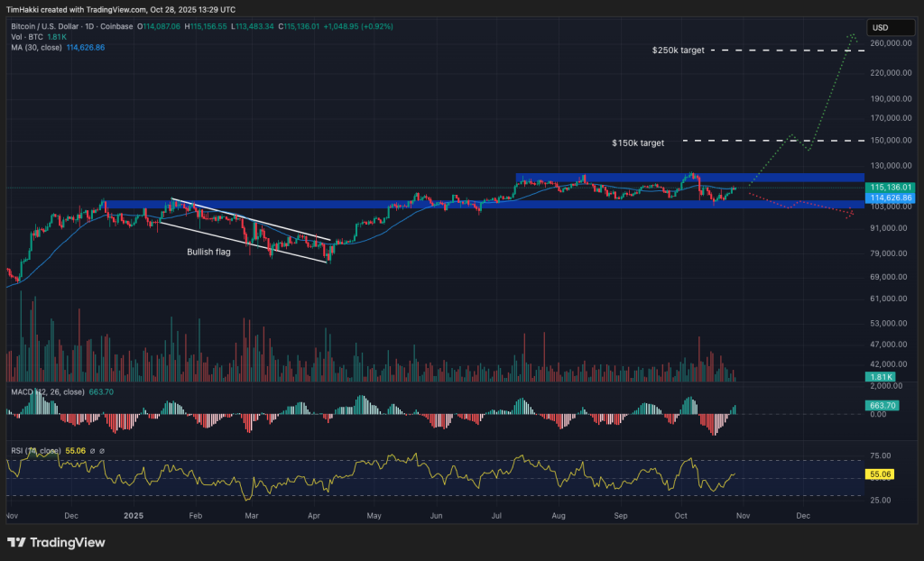Open RSI indicator more-options icon
The width and height of the screenshot is (924, 561).
click(101, 450)
